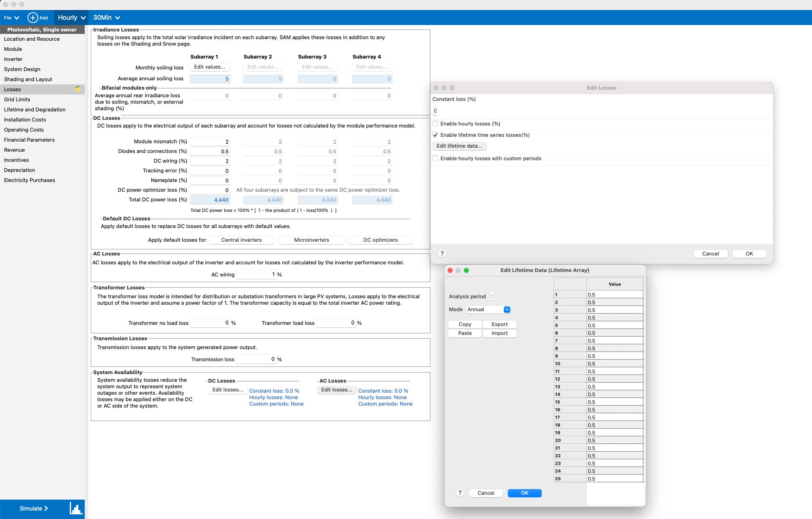Go to Shading and Layout page
The width and height of the screenshot is (812, 519).
28,80
